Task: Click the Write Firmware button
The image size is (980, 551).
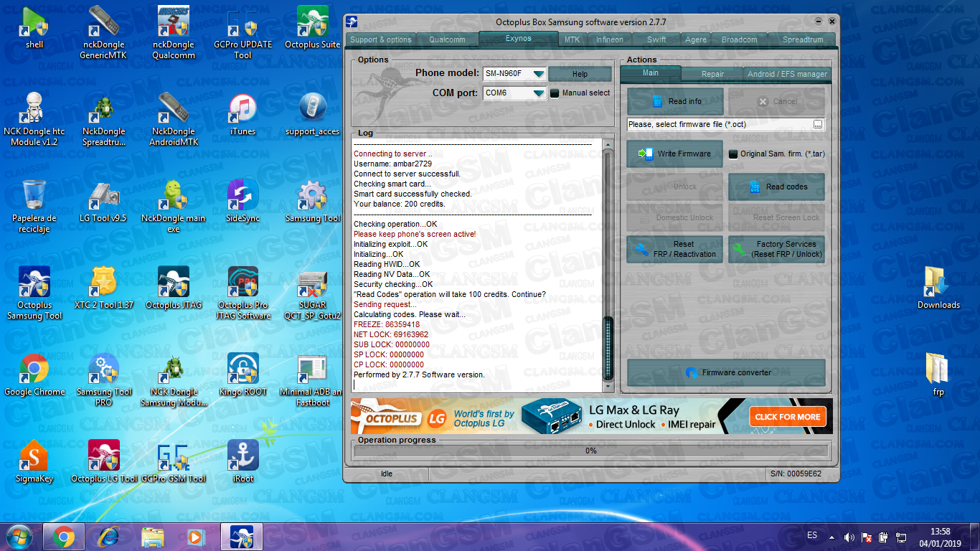Action: click(x=674, y=154)
